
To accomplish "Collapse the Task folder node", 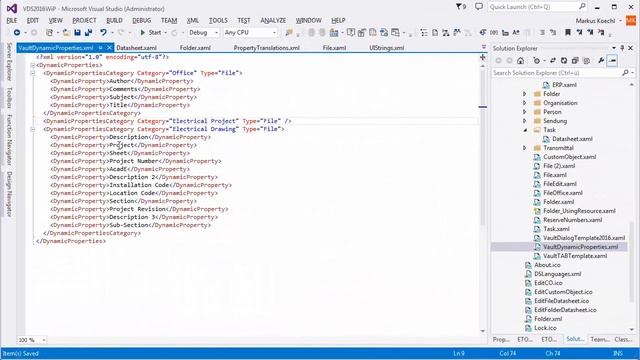I will pos(525,130).
